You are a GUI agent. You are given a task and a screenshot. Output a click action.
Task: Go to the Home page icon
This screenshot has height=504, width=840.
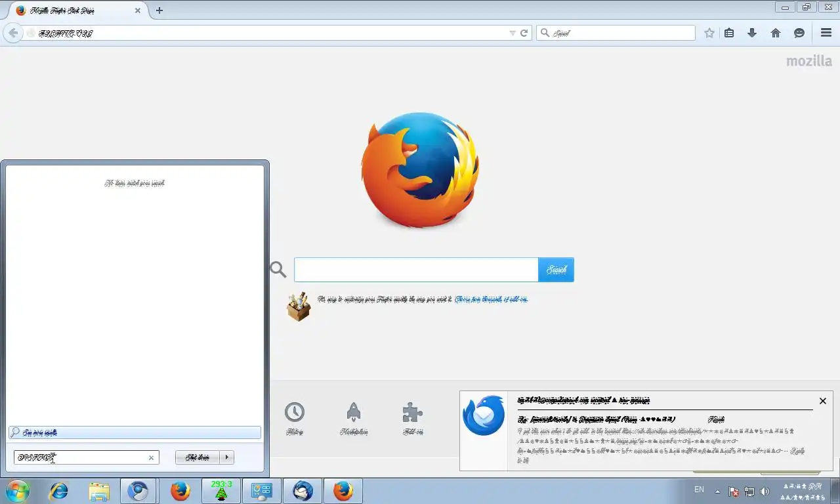[776, 33]
